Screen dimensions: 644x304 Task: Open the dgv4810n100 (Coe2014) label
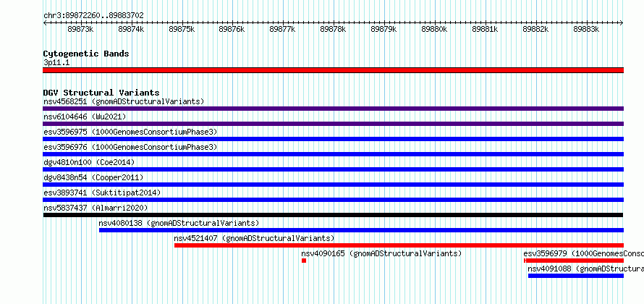point(89,162)
